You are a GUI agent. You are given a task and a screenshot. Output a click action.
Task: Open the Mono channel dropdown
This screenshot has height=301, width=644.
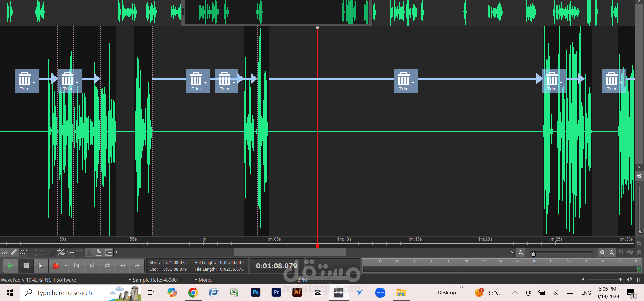click(203, 280)
